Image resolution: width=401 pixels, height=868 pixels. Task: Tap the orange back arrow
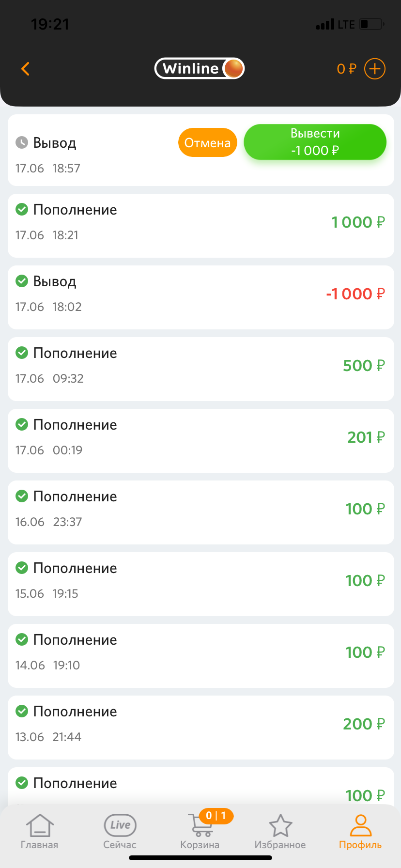[x=26, y=69]
